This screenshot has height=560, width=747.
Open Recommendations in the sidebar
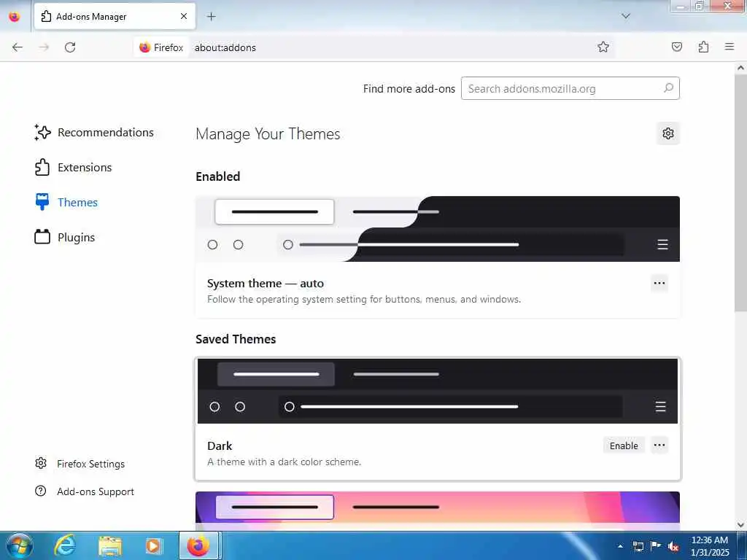pyautogui.click(x=94, y=133)
